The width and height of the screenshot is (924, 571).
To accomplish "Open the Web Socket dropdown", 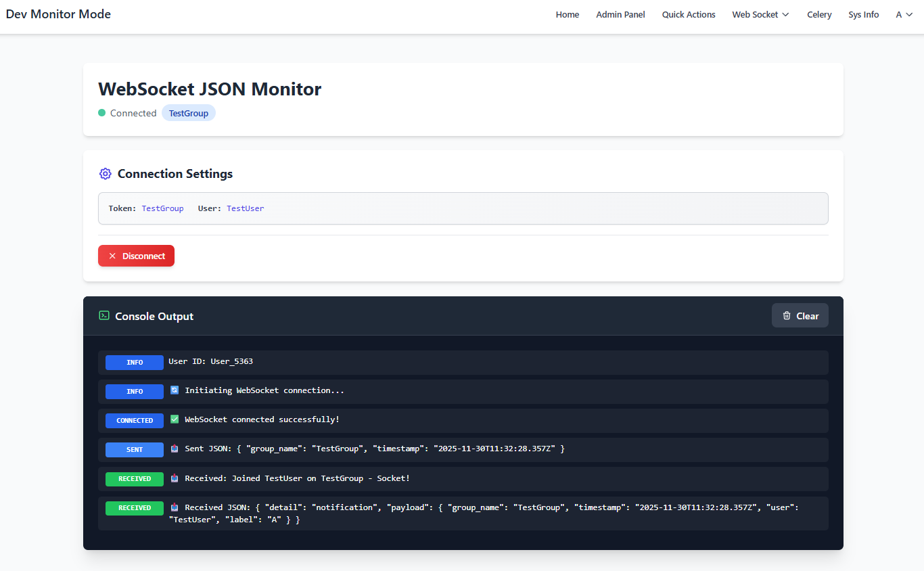I will coord(760,14).
